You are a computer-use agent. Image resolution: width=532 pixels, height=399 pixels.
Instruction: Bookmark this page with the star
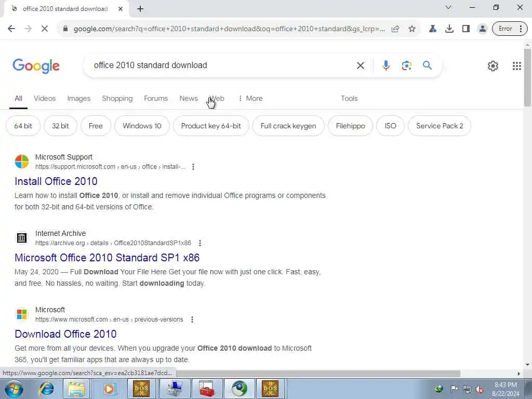pyautogui.click(x=412, y=29)
